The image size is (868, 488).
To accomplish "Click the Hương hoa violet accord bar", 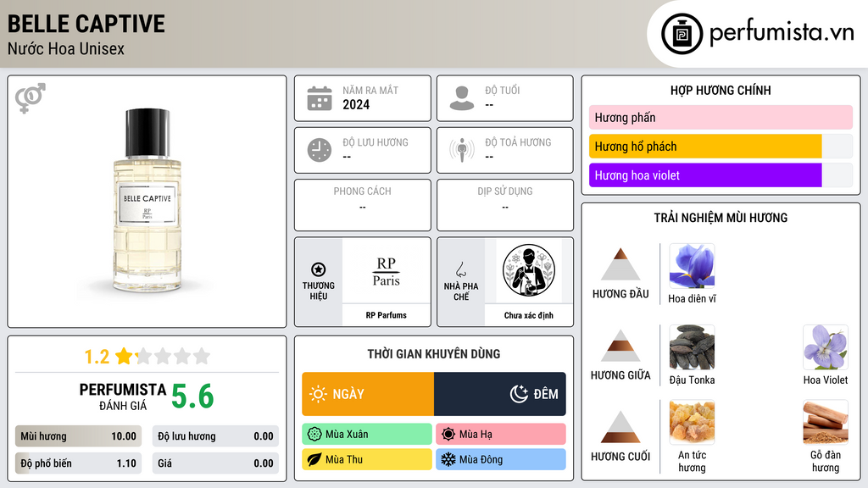I will (721, 175).
